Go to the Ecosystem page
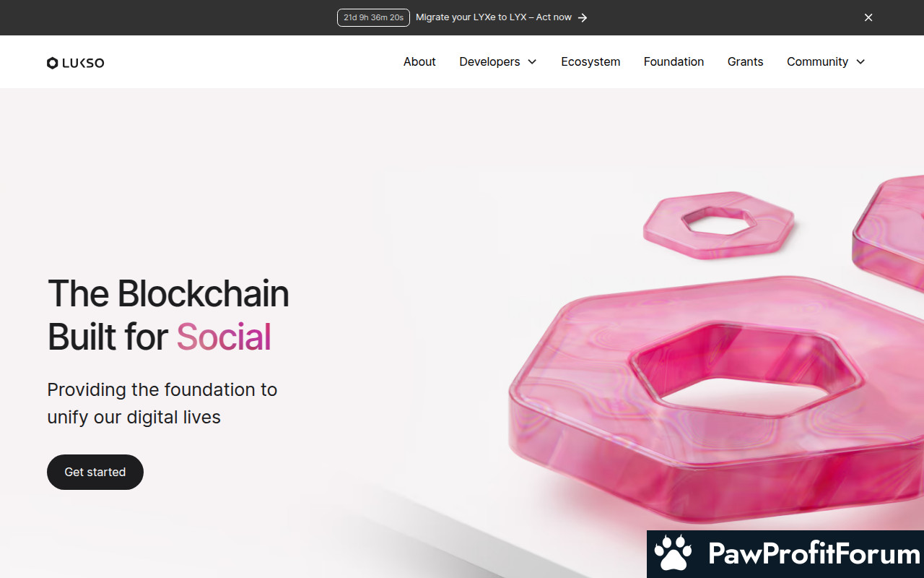The width and height of the screenshot is (924, 578). [590, 62]
